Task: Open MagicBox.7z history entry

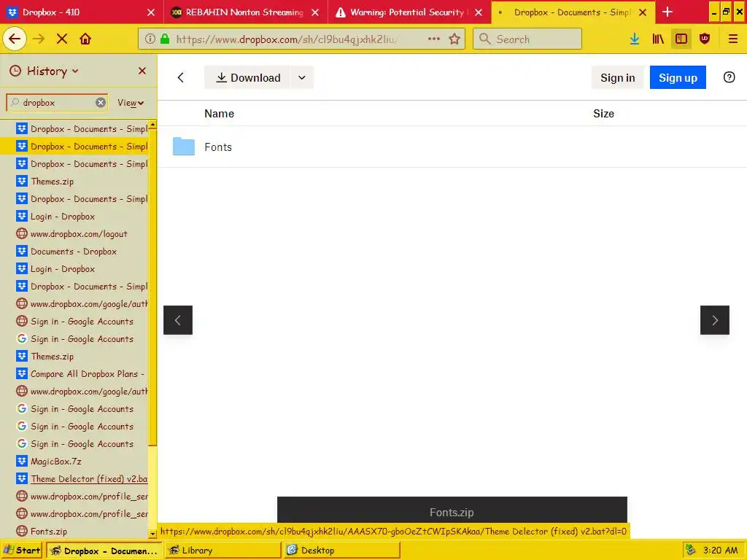Action: (74, 462)
